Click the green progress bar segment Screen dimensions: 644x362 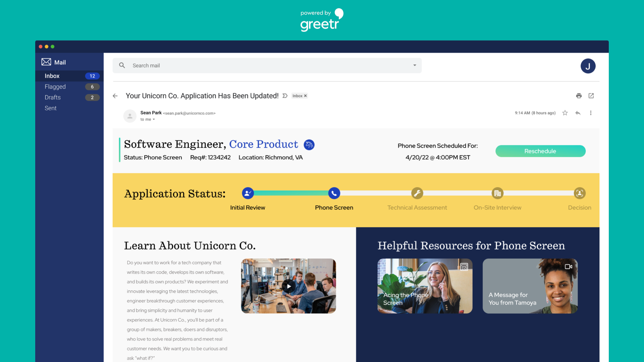point(291,193)
